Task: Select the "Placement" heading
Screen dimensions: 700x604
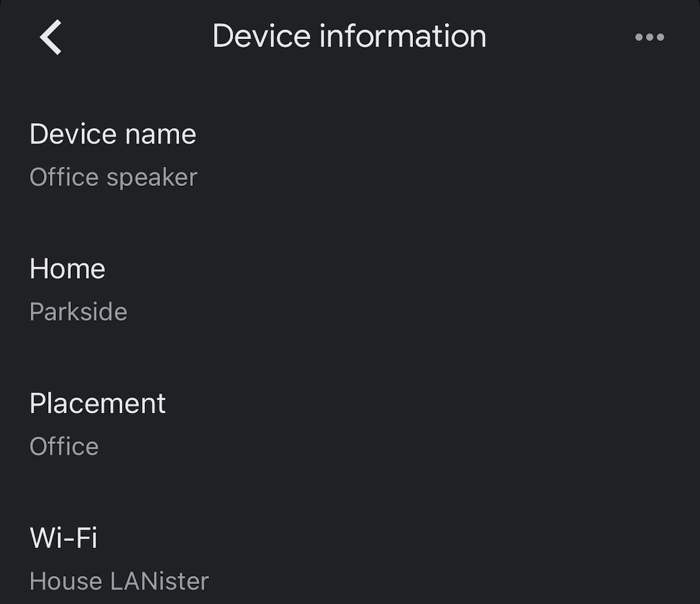Action: coord(98,404)
